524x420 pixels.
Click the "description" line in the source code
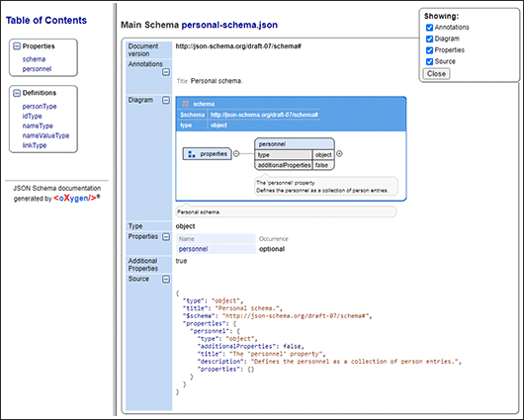(329, 362)
